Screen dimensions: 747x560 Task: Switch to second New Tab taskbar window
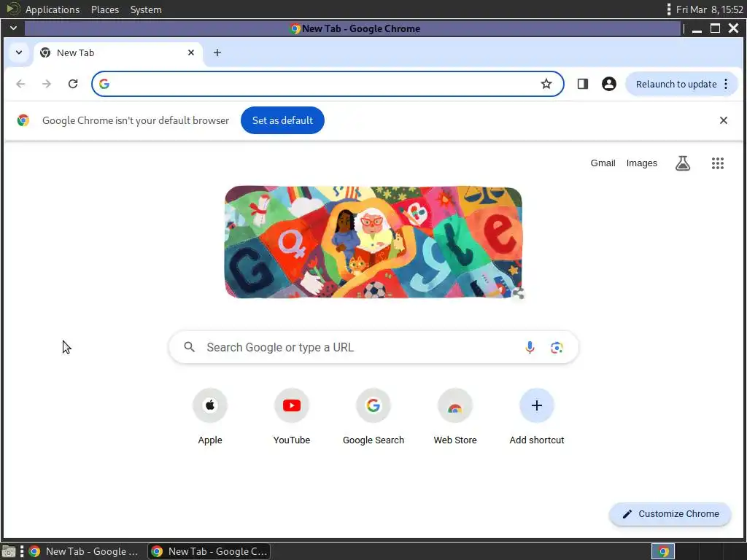[x=209, y=551]
